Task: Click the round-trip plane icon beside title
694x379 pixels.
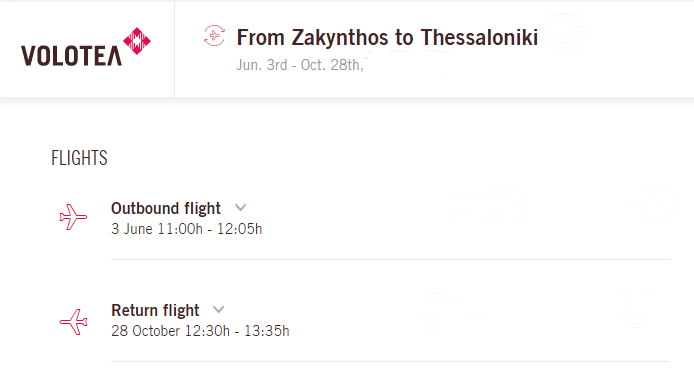Action: tap(214, 35)
